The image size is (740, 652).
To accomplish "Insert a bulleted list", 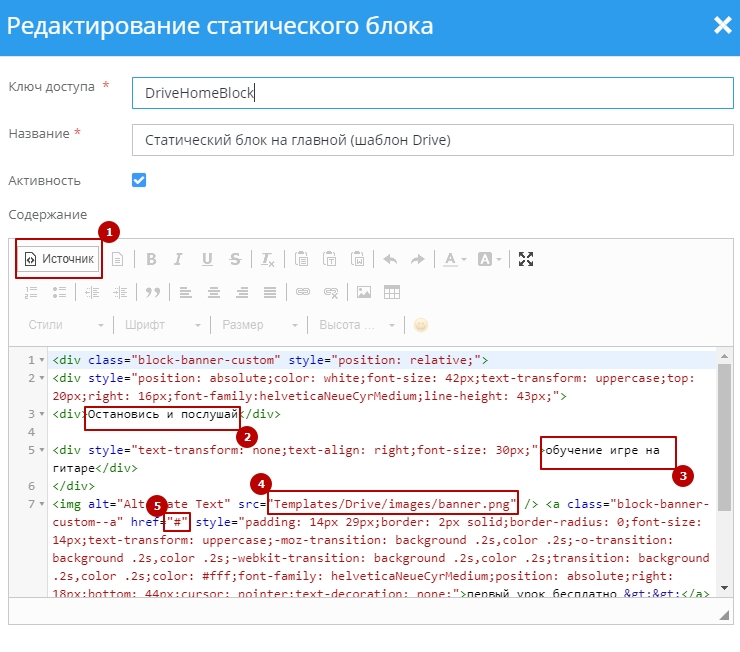I will click(59, 293).
